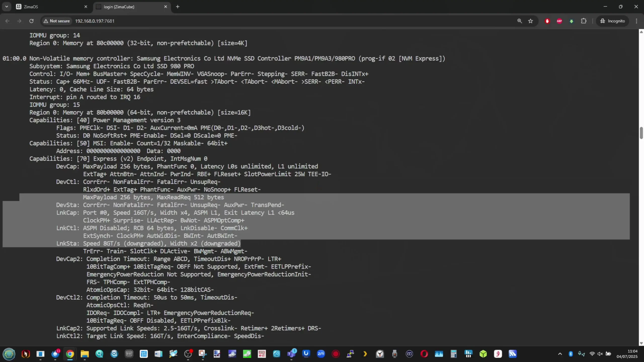Open the green download extension icon

click(571, 21)
